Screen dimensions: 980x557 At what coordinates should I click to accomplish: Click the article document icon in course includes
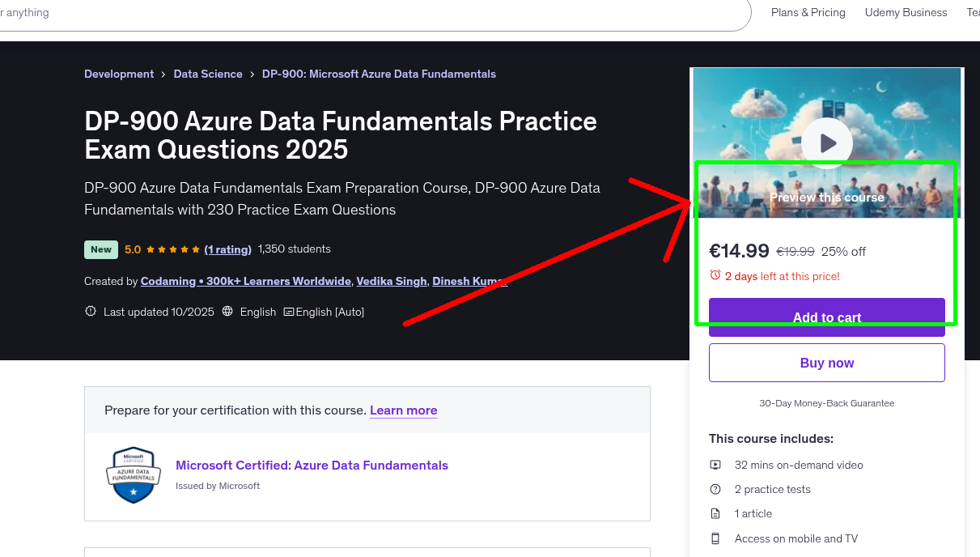click(x=715, y=513)
